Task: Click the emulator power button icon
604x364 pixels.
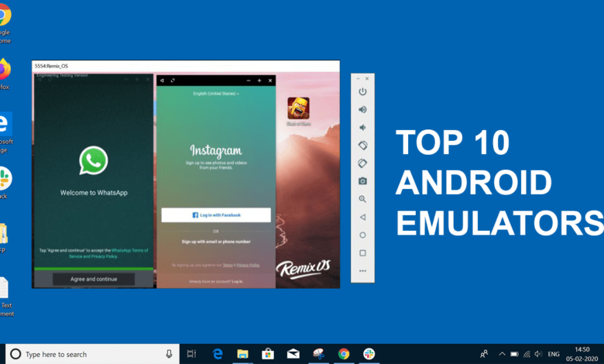Action: point(362,91)
